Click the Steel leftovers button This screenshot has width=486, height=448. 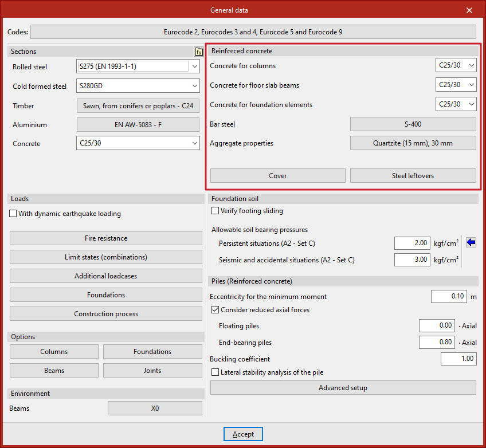point(413,176)
